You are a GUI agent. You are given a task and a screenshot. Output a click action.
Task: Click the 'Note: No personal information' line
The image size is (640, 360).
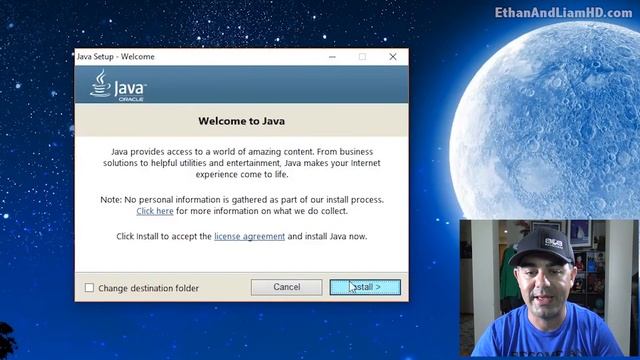[x=242, y=200]
